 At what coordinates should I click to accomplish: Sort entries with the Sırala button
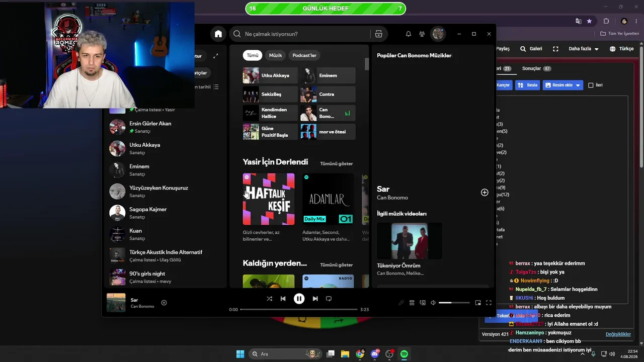click(528, 85)
